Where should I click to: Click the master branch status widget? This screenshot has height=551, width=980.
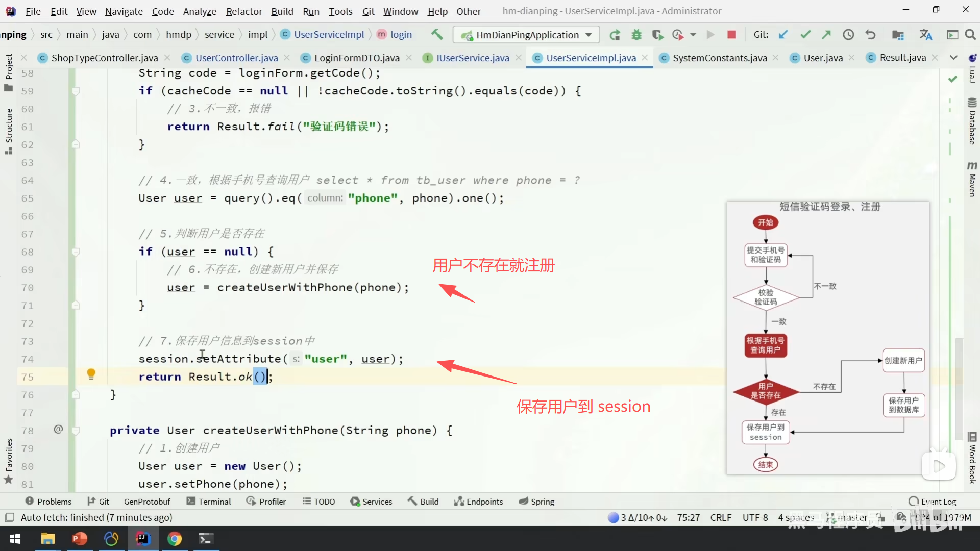click(851, 517)
